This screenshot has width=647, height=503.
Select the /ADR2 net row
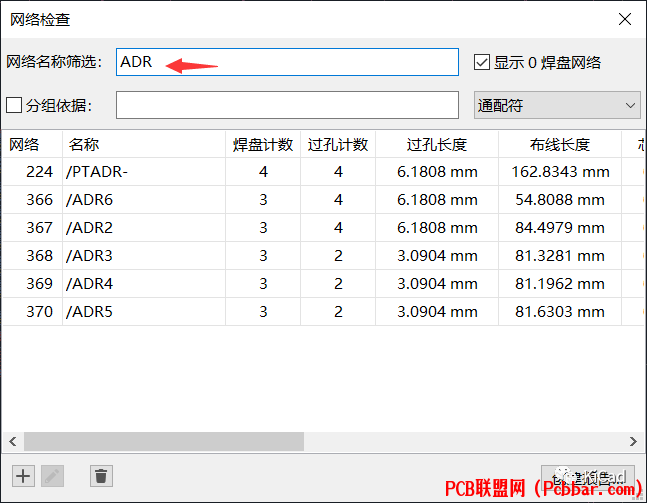323,228
